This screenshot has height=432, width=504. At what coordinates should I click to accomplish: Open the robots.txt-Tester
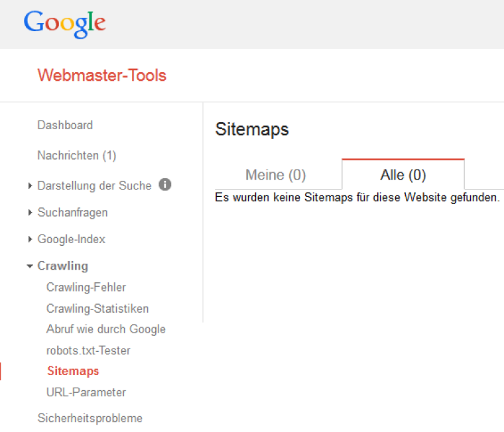coord(88,351)
